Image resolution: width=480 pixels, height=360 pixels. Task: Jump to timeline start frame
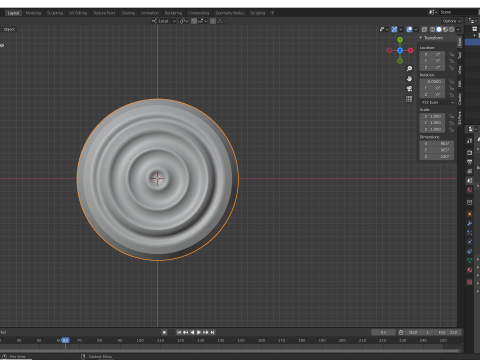click(x=179, y=332)
